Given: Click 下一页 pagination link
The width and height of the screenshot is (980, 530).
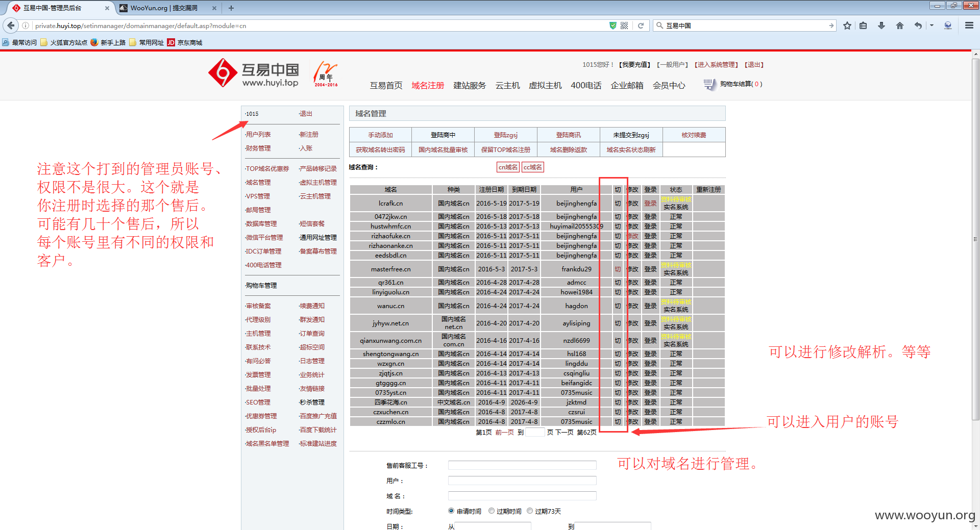Looking at the screenshot, I should (x=565, y=432).
